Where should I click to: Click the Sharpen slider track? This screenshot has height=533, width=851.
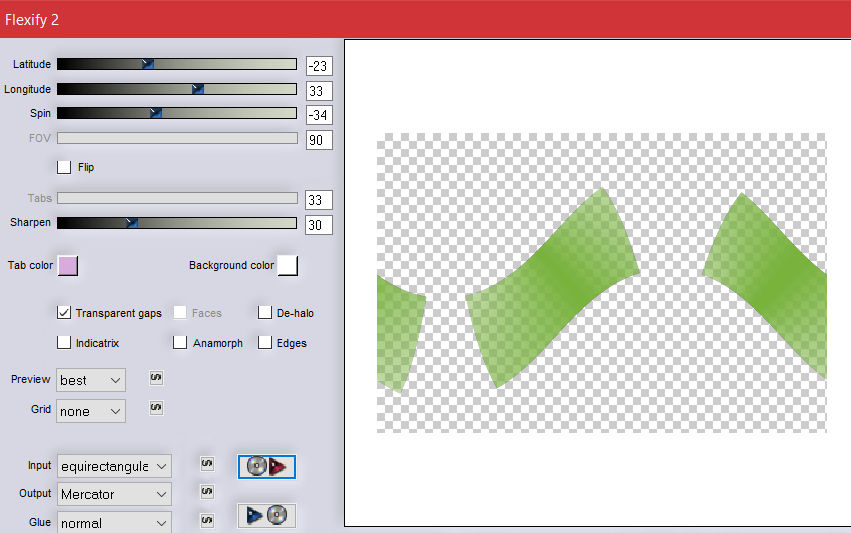pyautogui.click(x=177, y=223)
